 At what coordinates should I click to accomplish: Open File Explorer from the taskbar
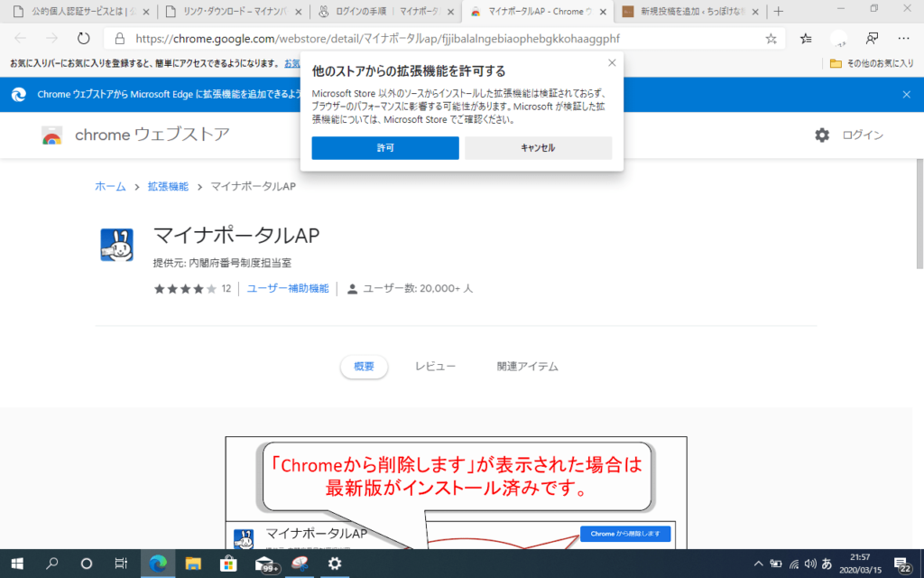click(x=193, y=564)
